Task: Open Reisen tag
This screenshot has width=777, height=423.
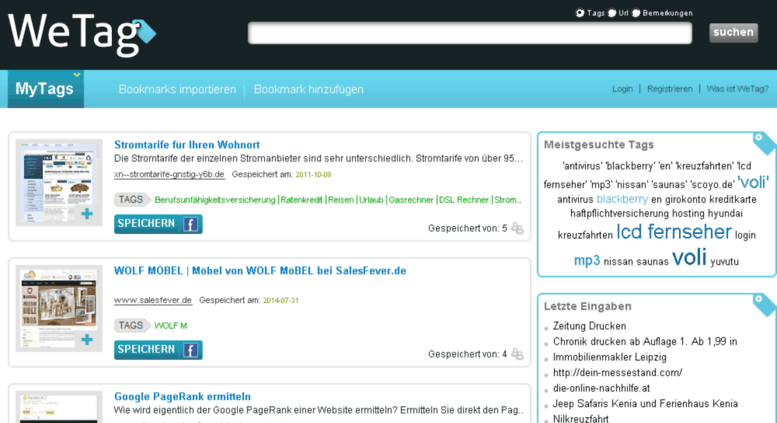Action: tap(341, 200)
